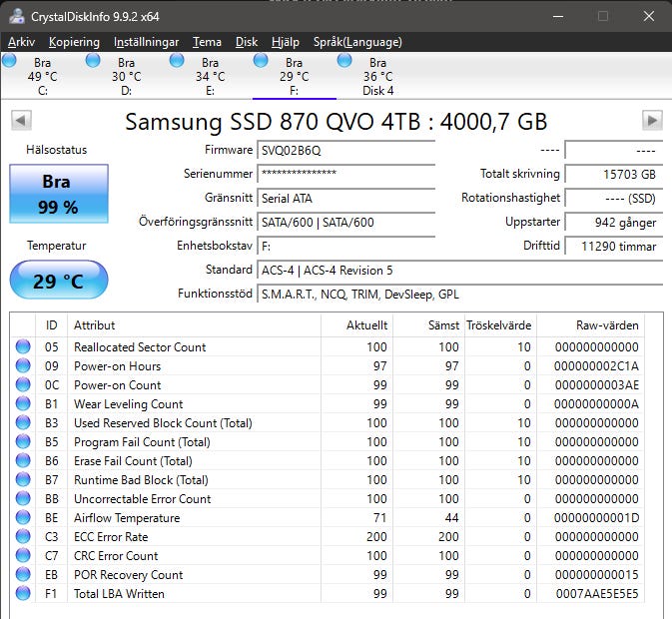Screen dimensions: 672x619
Task: Click the Uppstarter value 942 gånger
Action: [x=614, y=223]
